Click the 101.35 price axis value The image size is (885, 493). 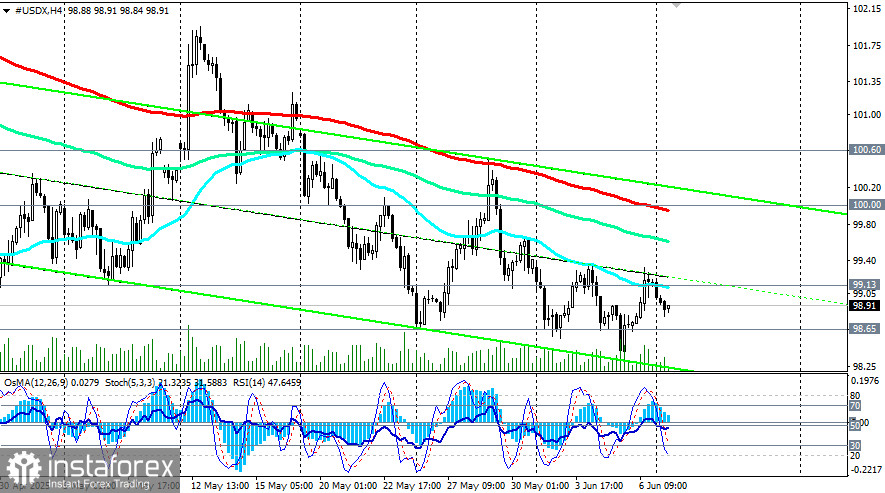(x=867, y=82)
